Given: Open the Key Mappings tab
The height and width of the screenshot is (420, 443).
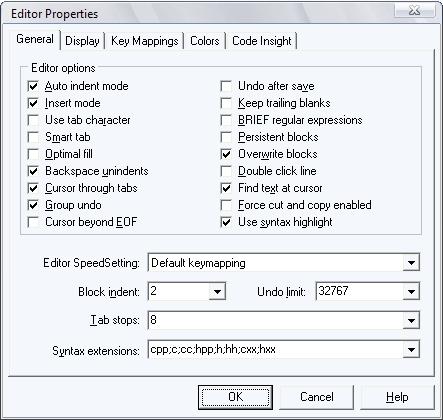Looking at the screenshot, I should (x=145, y=41).
